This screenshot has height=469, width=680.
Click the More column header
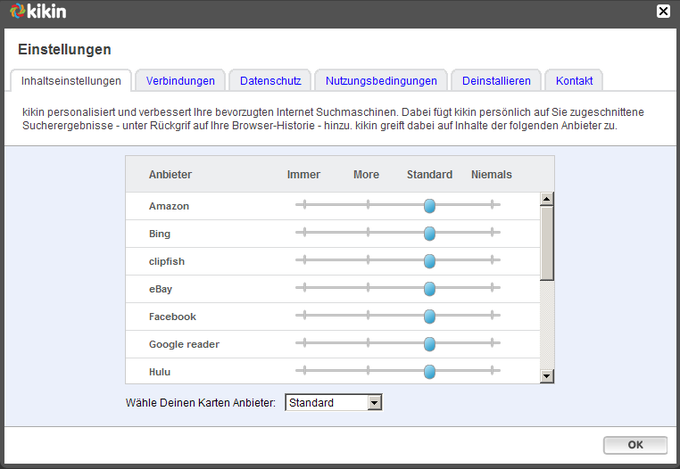click(x=366, y=174)
